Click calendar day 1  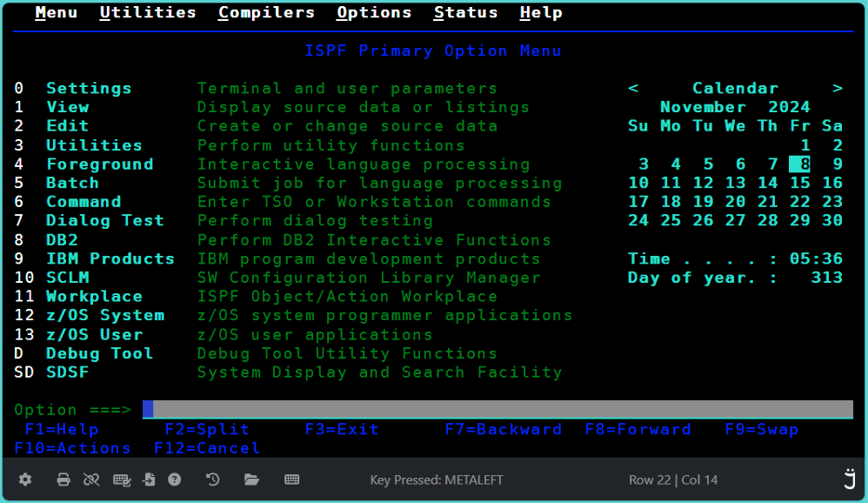(805, 145)
